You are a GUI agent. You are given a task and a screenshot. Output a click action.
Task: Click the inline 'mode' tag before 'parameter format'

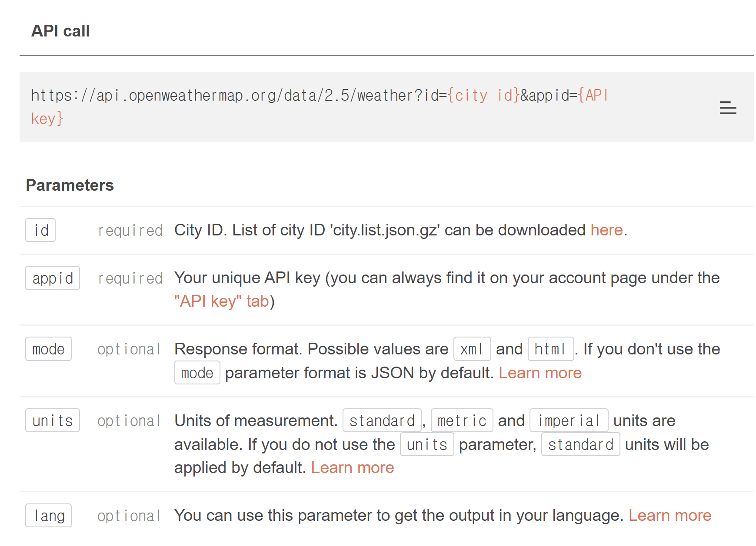pos(197,373)
